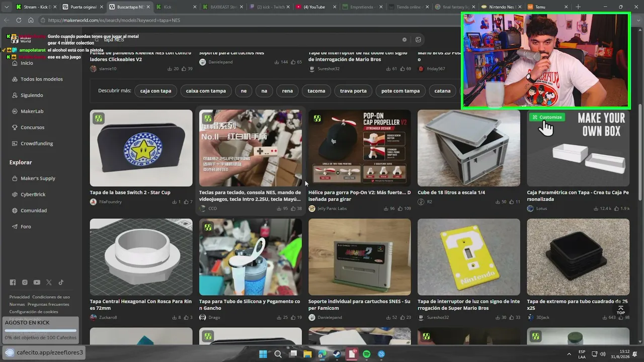Open Spotify from the taskbar

(x=367, y=354)
